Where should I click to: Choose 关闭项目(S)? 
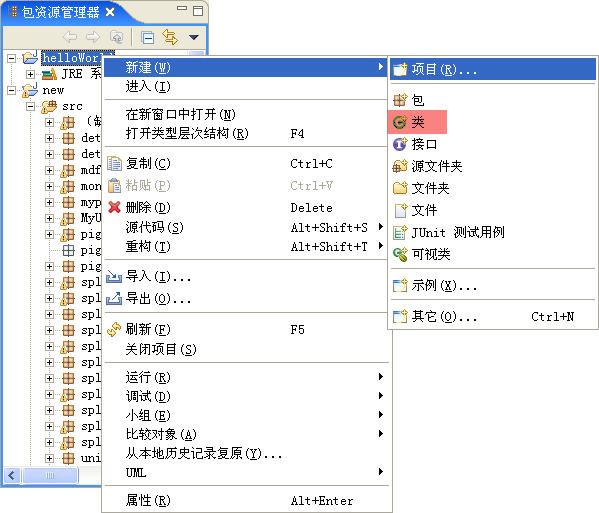[246, 349]
